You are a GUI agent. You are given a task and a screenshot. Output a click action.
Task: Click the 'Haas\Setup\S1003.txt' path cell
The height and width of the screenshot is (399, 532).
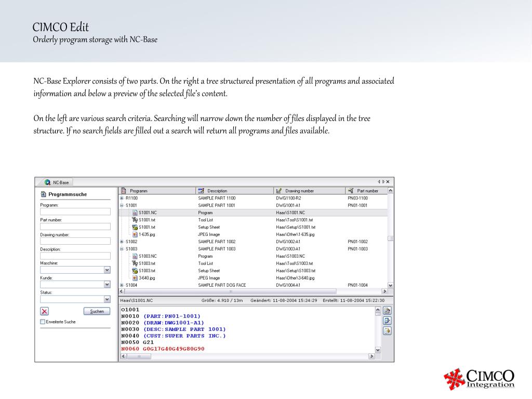click(296, 271)
